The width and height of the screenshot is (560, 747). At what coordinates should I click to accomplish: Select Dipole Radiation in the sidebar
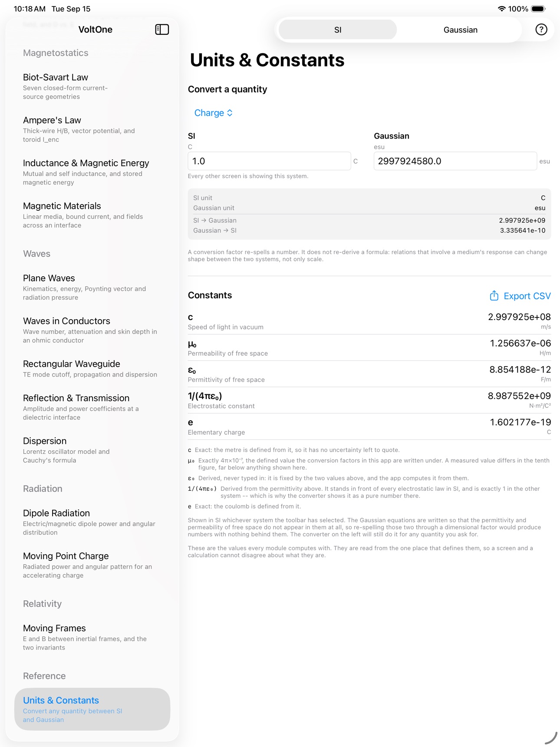pyautogui.click(x=92, y=522)
